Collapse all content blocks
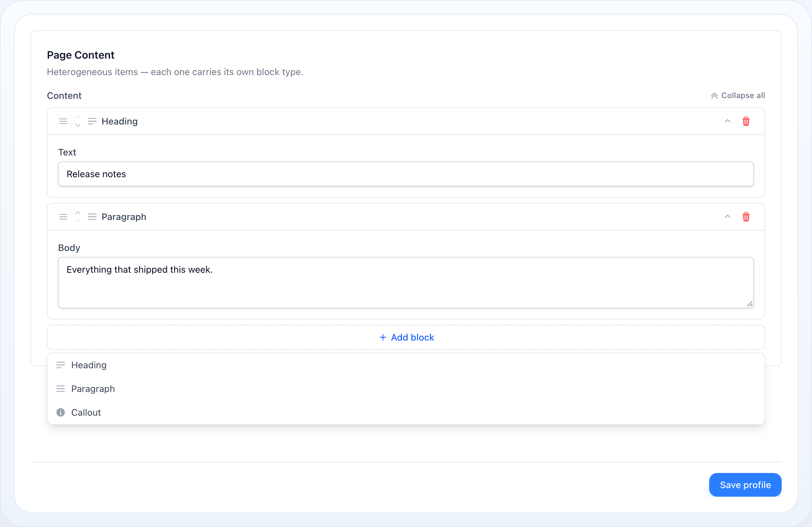Screen dimensions: 812x527 tap(738, 96)
